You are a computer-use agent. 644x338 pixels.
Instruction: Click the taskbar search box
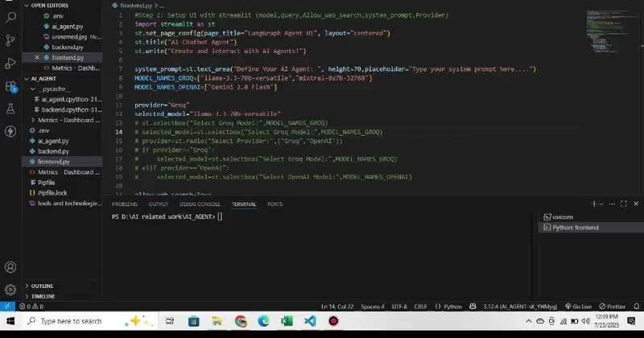pos(89,321)
